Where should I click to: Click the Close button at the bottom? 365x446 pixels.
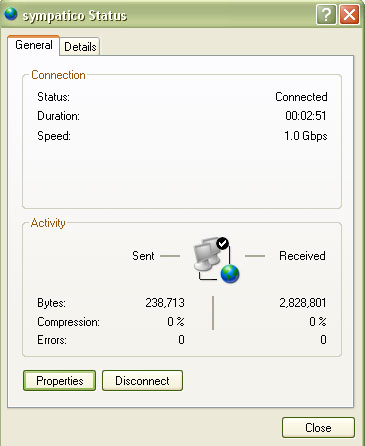tap(318, 427)
